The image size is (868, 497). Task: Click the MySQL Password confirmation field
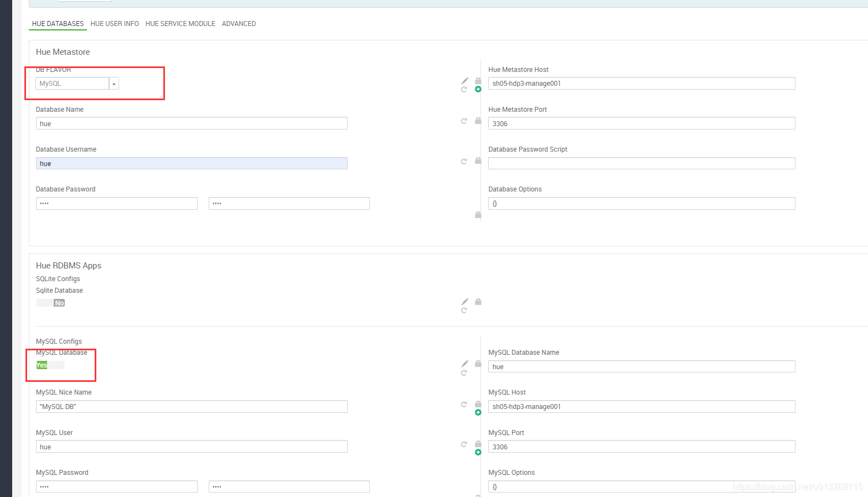(x=289, y=486)
